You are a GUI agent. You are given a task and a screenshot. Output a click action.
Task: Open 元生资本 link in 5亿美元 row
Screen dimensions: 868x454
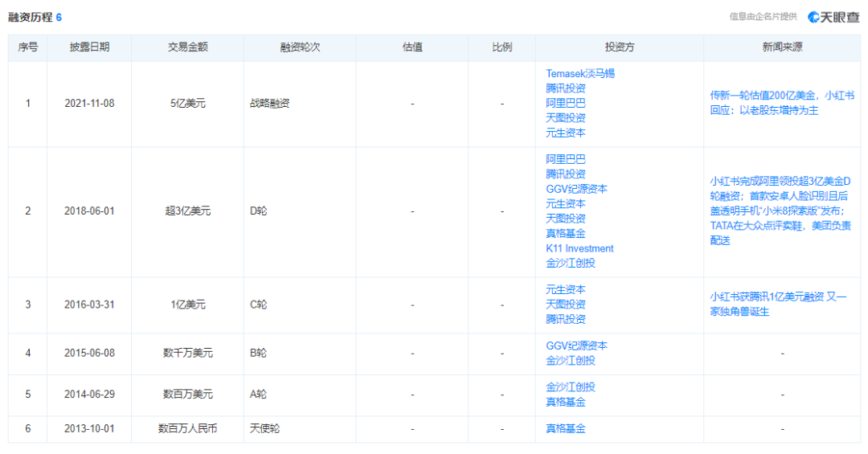[x=565, y=133]
